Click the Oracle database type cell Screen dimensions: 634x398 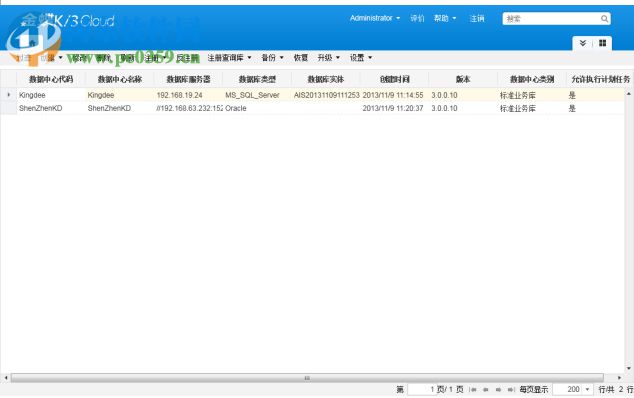tap(257, 108)
